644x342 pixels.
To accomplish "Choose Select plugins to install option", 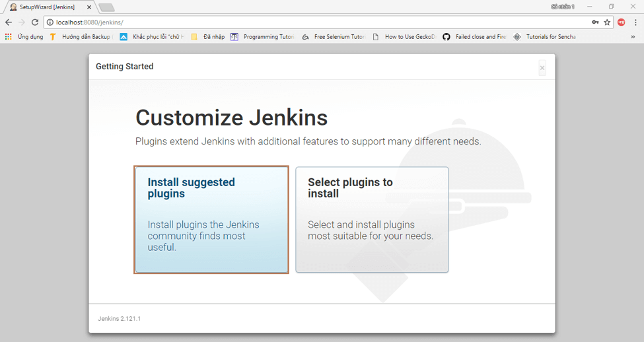I will (372, 219).
